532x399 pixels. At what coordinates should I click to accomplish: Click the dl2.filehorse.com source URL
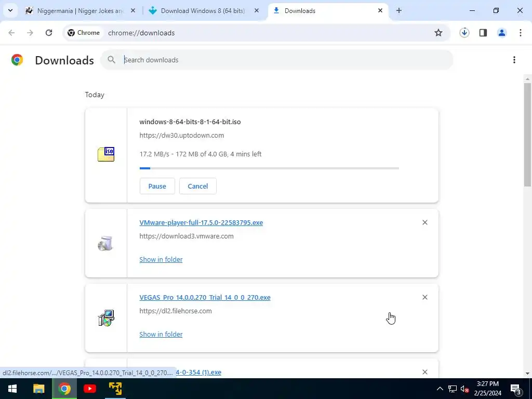pyautogui.click(x=176, y=311)
